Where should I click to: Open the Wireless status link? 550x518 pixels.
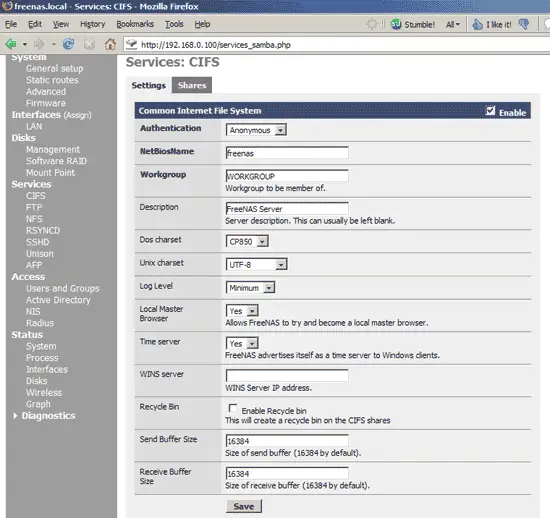[44, 392]
